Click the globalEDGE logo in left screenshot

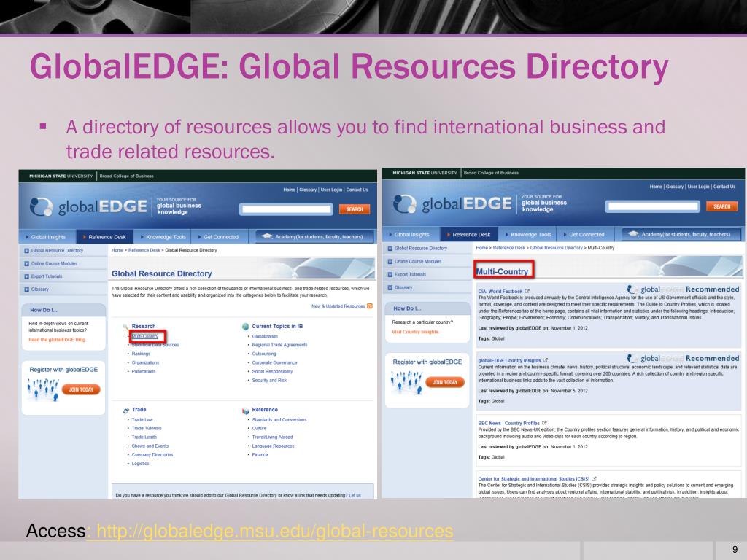click(88, 206)
